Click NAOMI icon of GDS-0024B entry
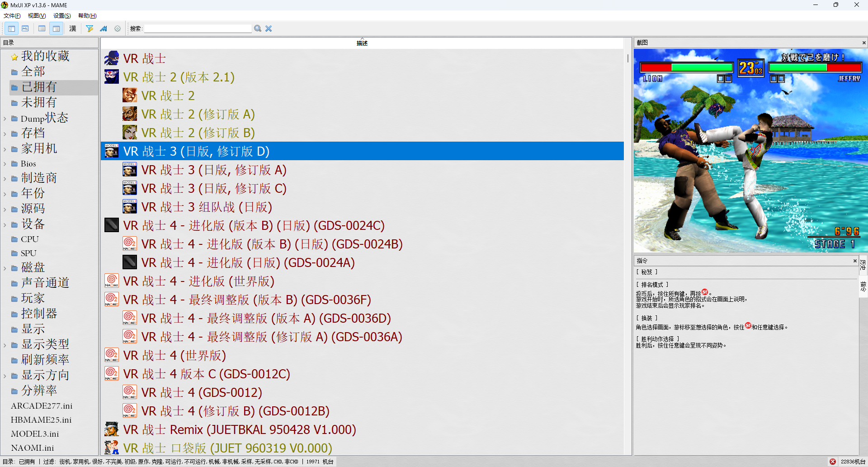This screenshot has height=467, width=868. pos(130,244)
